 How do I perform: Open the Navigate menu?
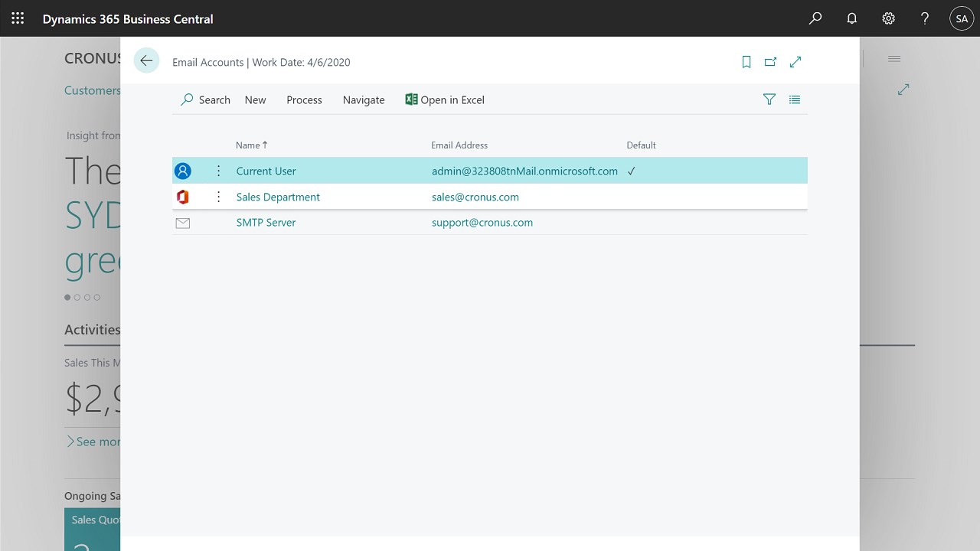coord(364,99)
